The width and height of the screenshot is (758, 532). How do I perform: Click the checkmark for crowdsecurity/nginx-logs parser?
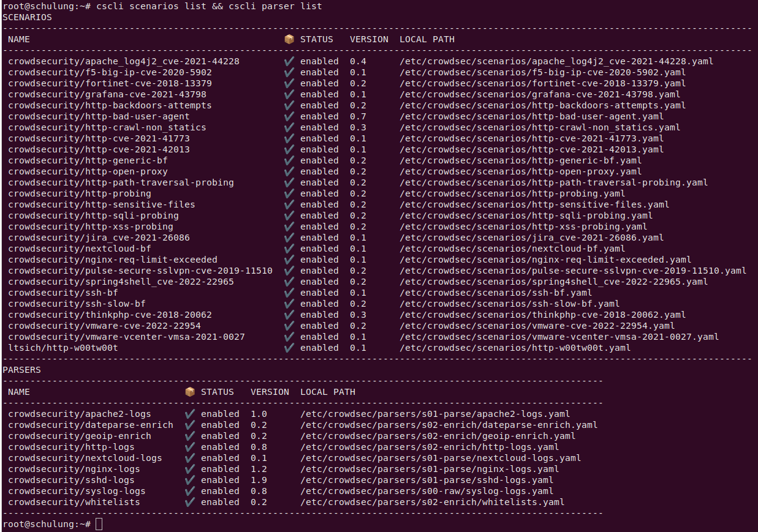(x=190, y=469)
